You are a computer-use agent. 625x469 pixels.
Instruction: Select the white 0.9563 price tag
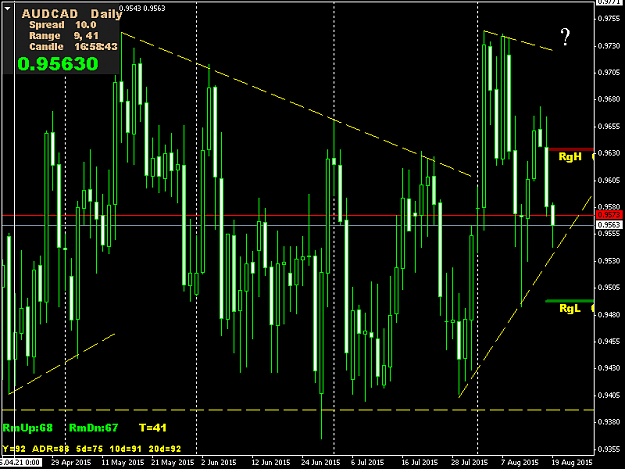point(609,225)
